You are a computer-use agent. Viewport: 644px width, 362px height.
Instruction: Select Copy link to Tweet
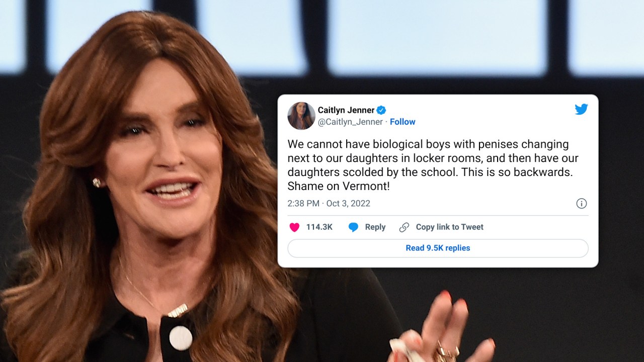pyautogui.click(x=449, y=227)
